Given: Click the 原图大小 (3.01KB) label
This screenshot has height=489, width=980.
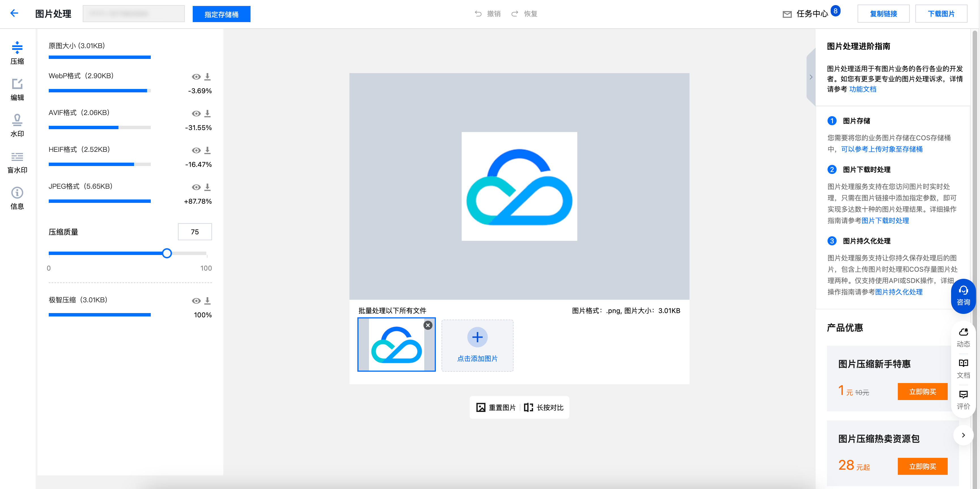Looking at the screenshot, I should tap(77, 46).
